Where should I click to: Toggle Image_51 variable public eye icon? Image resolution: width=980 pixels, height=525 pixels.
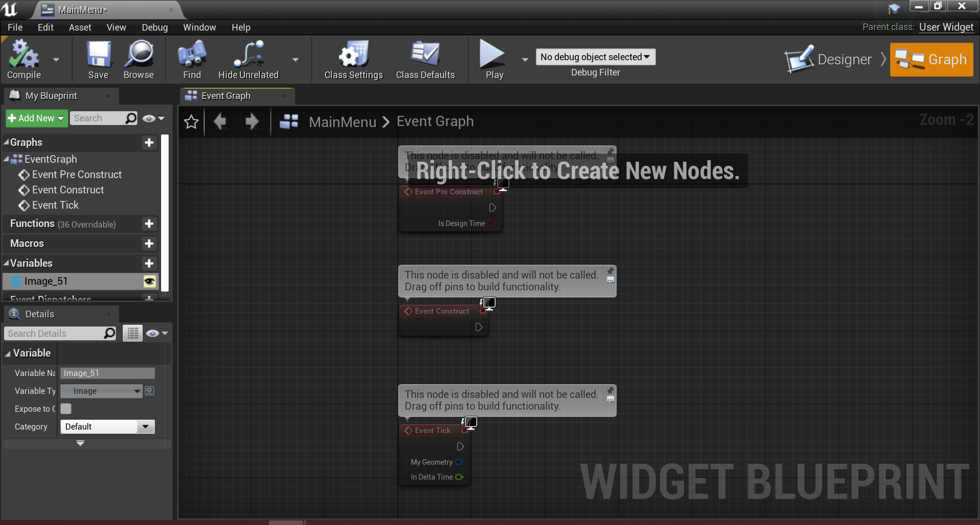point(149,281)
